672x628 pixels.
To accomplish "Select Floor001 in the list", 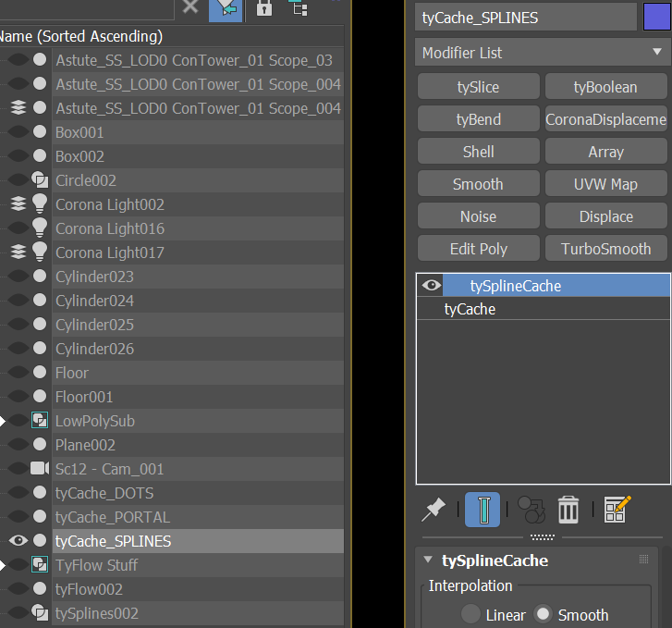I will point(198,397).
